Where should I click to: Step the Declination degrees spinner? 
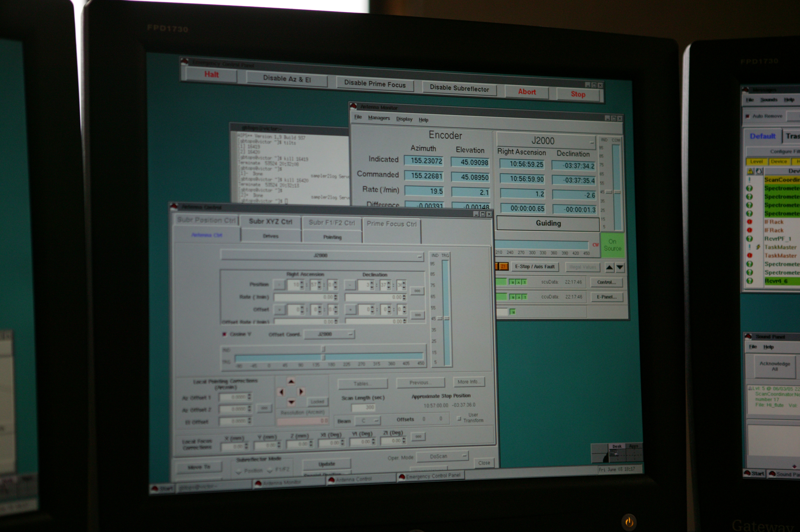coord(372,285)
